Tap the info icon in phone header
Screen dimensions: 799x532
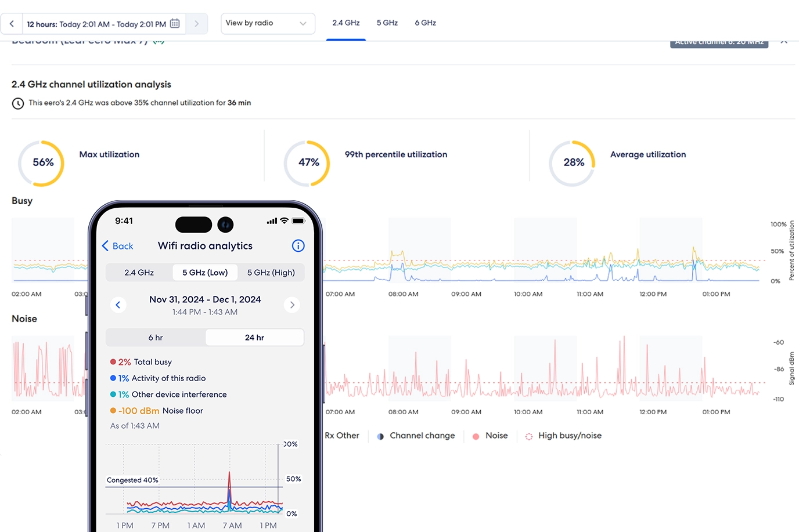point(298,246)
